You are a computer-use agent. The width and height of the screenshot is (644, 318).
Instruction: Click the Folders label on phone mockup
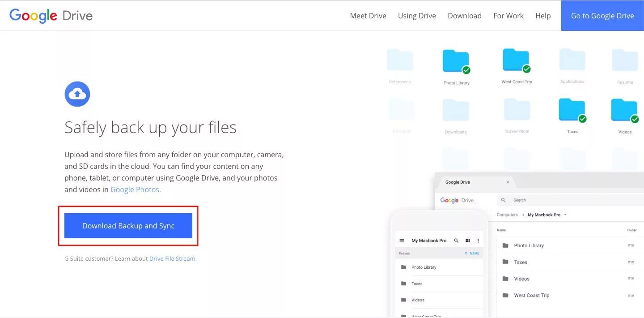pos(404,254)
